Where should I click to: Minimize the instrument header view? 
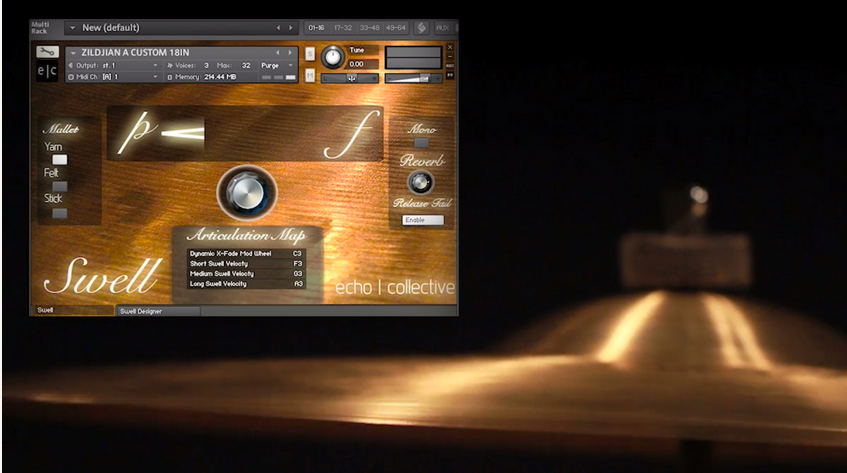click(x=450, y=57)
